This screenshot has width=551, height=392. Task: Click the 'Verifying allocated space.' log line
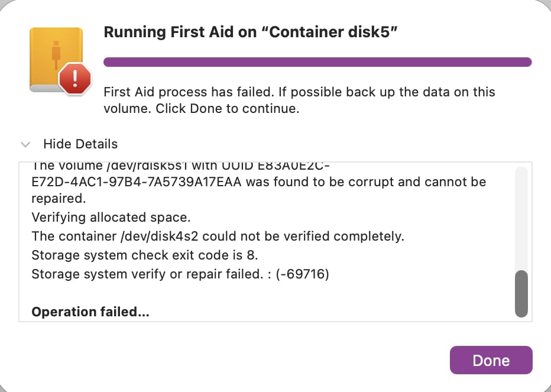pyautogui.click(x=111, y=217)
